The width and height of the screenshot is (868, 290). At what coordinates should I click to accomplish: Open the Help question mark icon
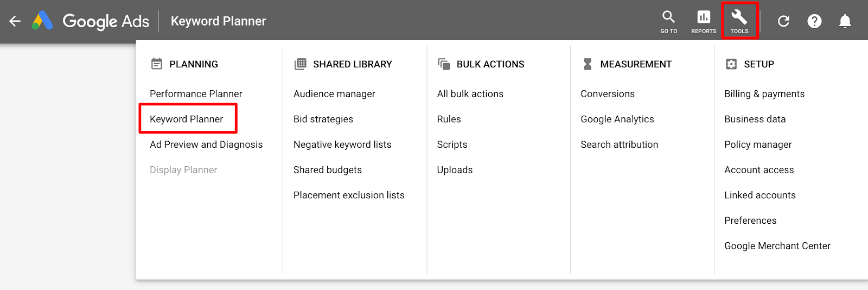[814, 21]
